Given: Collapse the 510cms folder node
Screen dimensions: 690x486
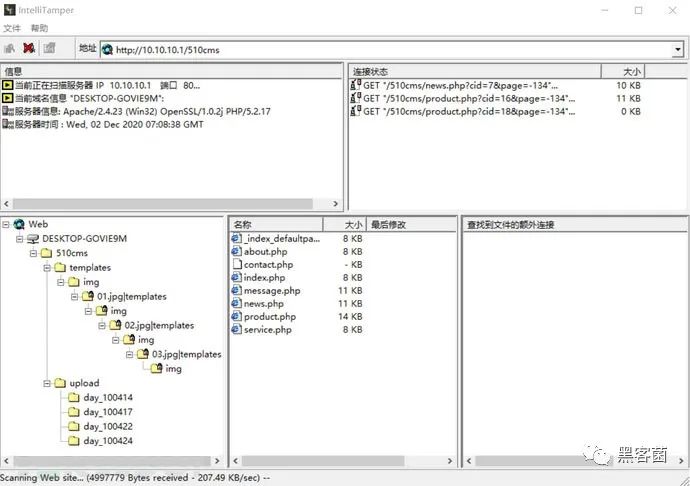Looking at the screenshot, I should tap(33, 254).
